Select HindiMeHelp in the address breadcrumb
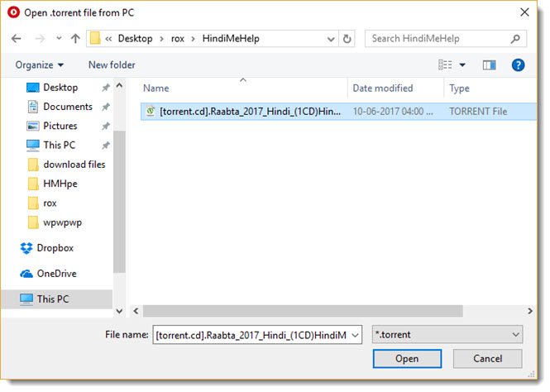Screen dimensions: 550x392 (231, 39)
